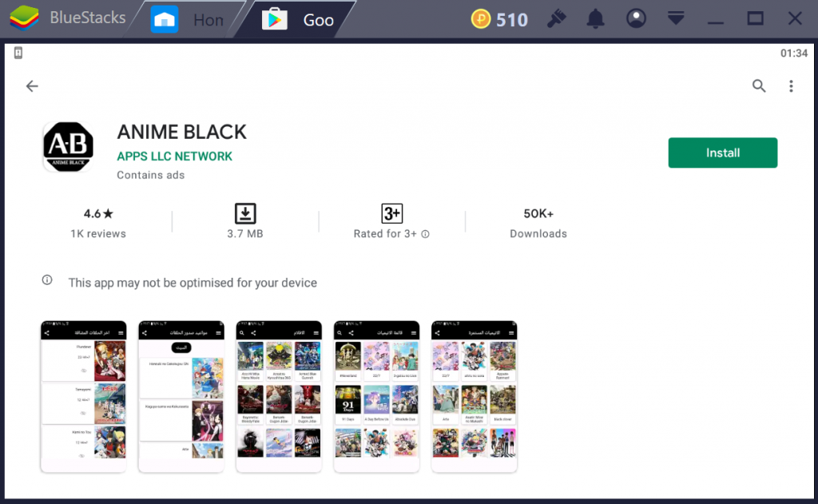Open the fifth app screenshot thumbnail
The width and height of the screenshot is (818, 504).
(474, 396)
